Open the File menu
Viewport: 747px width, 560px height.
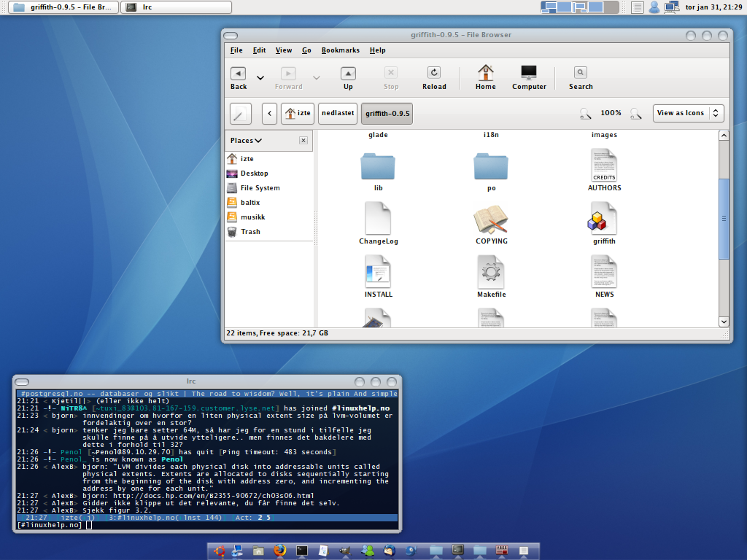[x=236, y=50]
